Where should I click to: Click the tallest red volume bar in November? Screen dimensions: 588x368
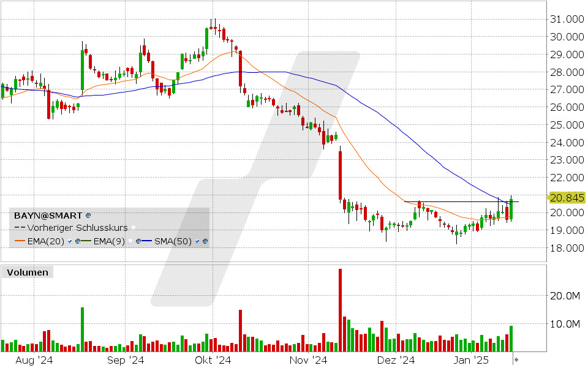340,310
